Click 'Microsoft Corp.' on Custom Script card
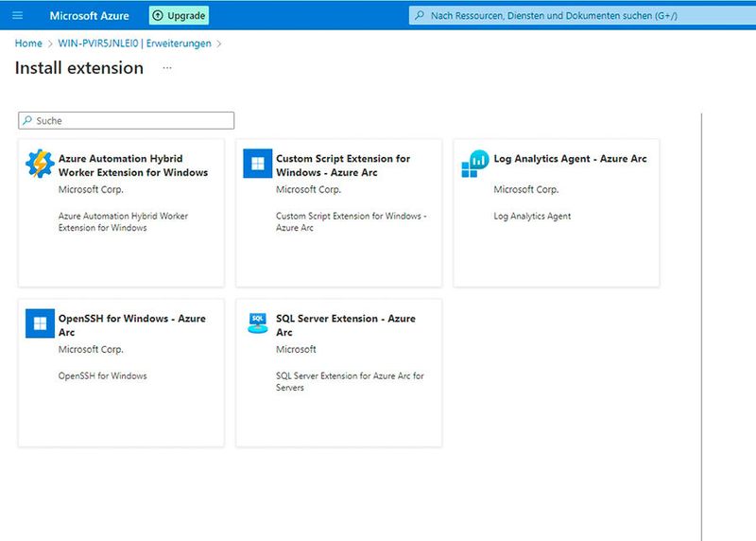The height and width of the screenshot is (541, 756). (x=309, y=189)
